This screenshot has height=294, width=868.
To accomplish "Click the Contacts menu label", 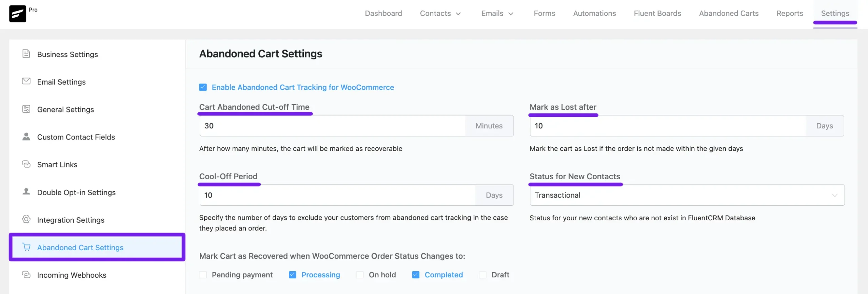I will tap(435, 14).
